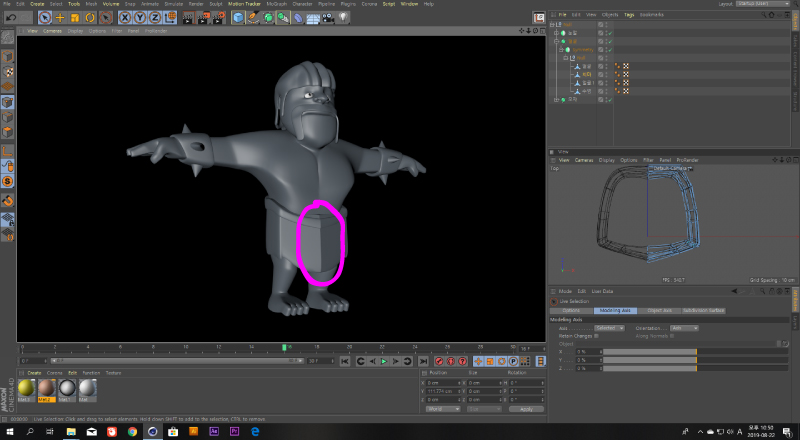
Task: Select the Live Selection tool in top toolbar
Action: point(45,18)
